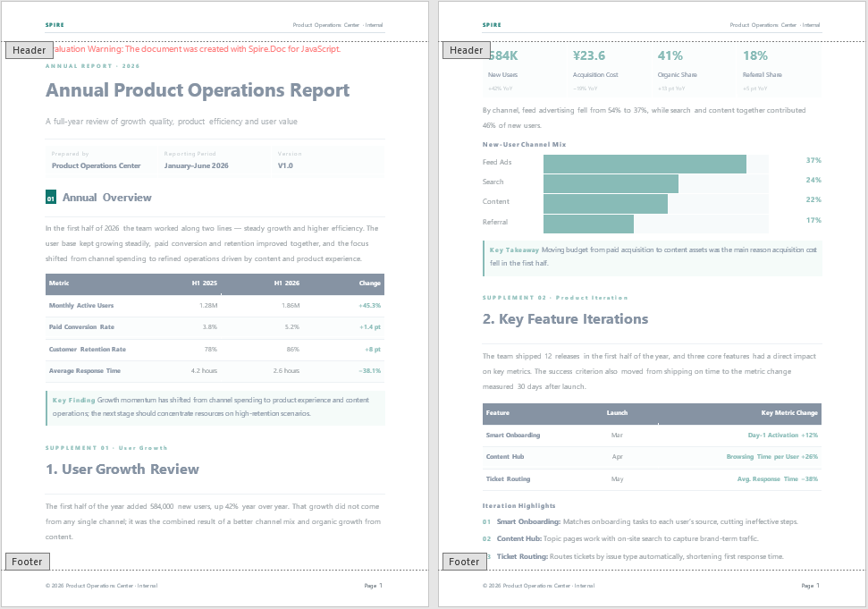The image size is (868, 609).
Task: Click the "Key Finding" callout label
Action: coord(73,400)
